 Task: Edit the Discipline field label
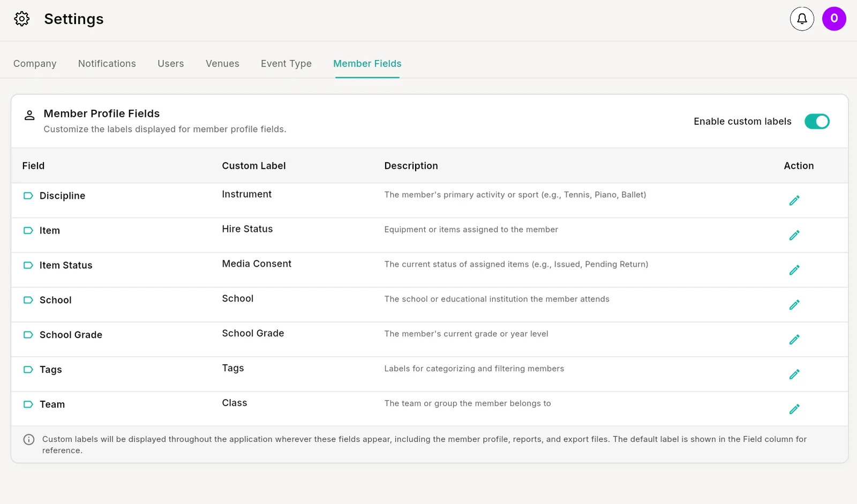[x=794, y=200]
